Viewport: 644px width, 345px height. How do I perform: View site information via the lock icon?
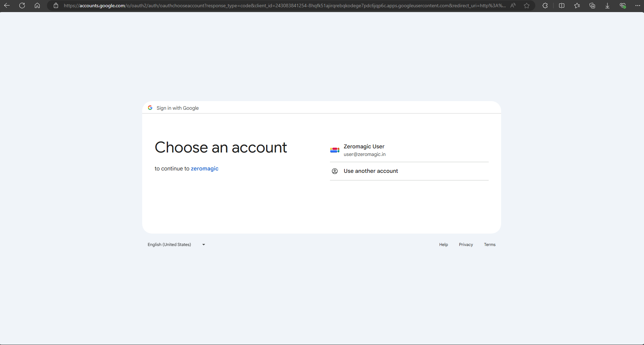click(56, 6)
